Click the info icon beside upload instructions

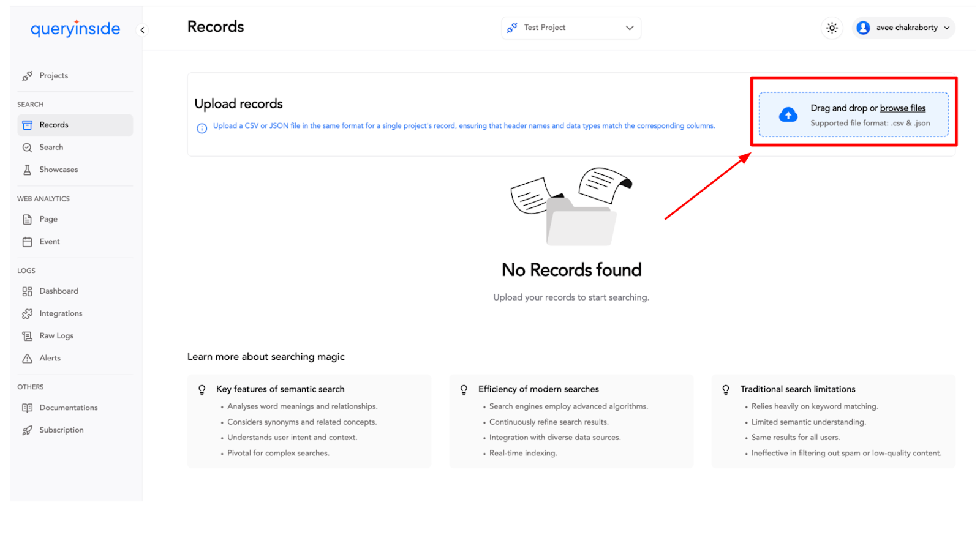click(202, 129)
